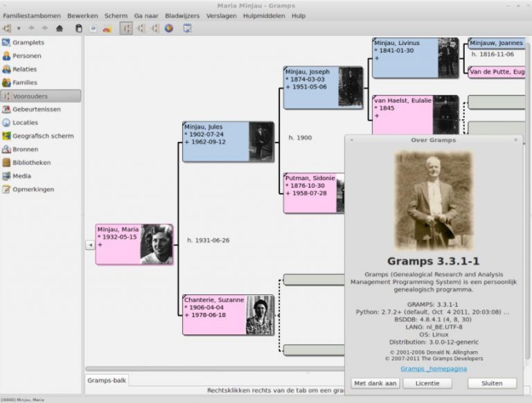Open the Familiestambomen menu
The height and width of the screenshot is (403, 532).
[x=32, y=16]
